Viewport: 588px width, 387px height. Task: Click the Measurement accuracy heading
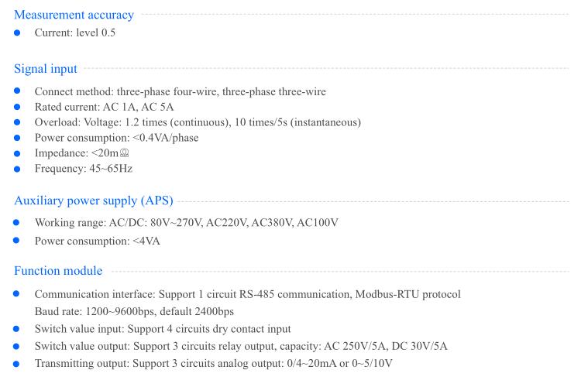coord(74,15)
